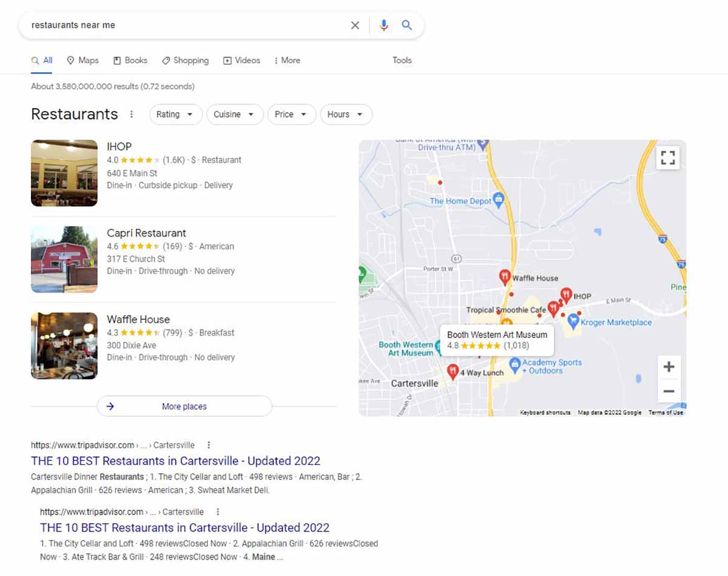Open the Waffle House listing
The width and height of the screenshot is (728, 576).
138,319
